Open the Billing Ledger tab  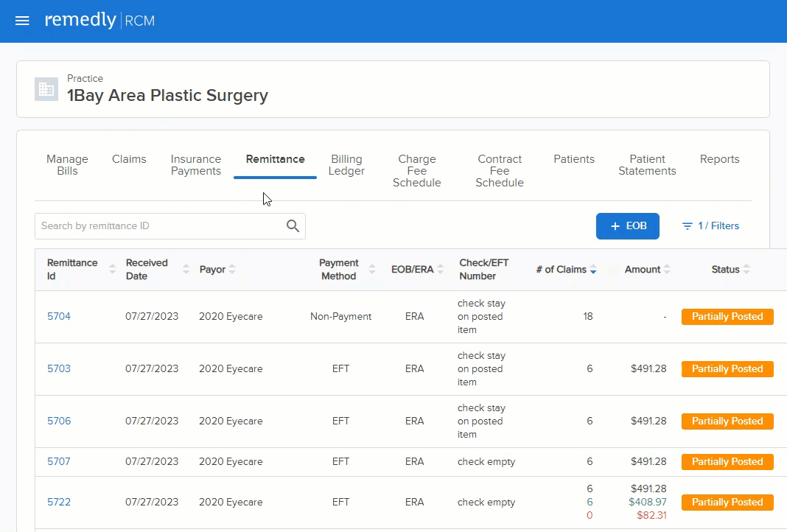[x=346, y=165]
